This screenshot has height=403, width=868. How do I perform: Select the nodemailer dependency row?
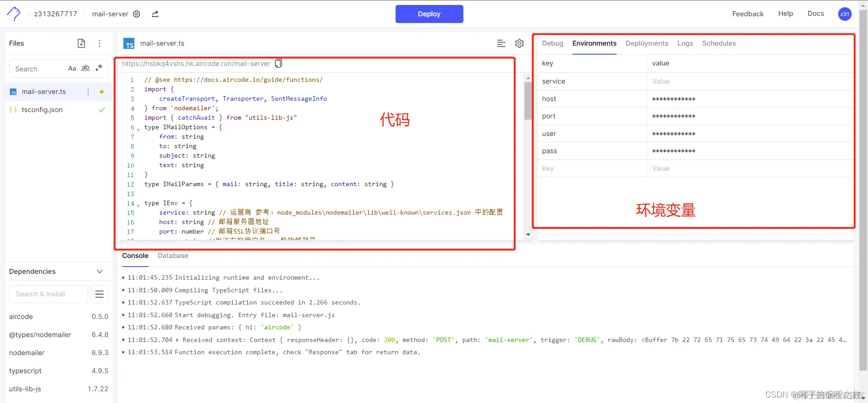pos(58,353)
